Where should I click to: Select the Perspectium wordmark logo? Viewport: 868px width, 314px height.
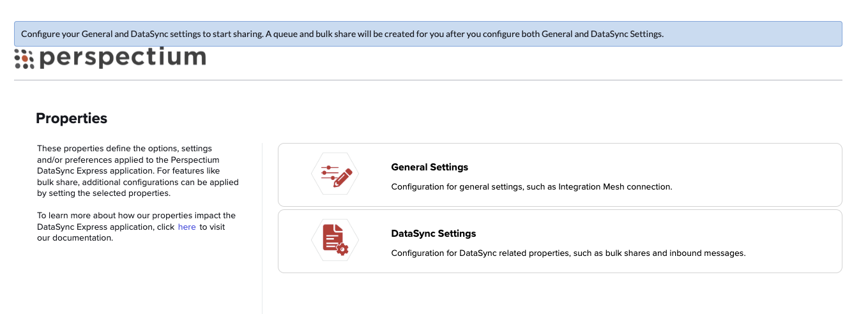point(110,58)
